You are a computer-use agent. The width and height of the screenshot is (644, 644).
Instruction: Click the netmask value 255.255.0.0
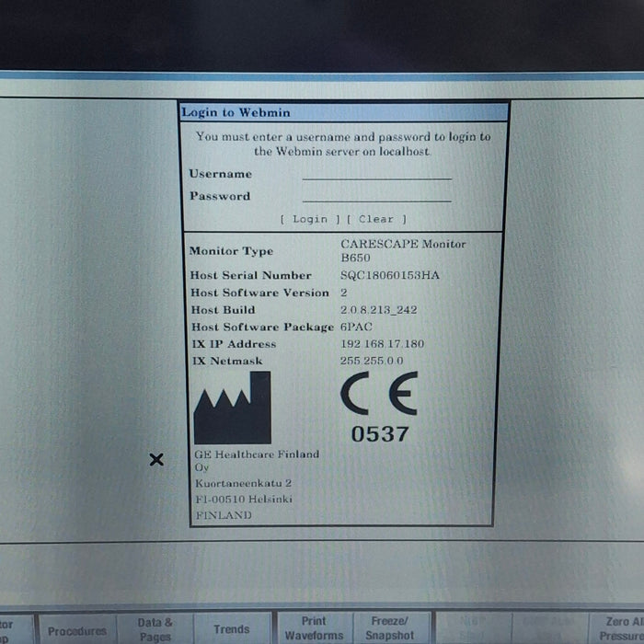pyautogui.click(x=372, y=362)
